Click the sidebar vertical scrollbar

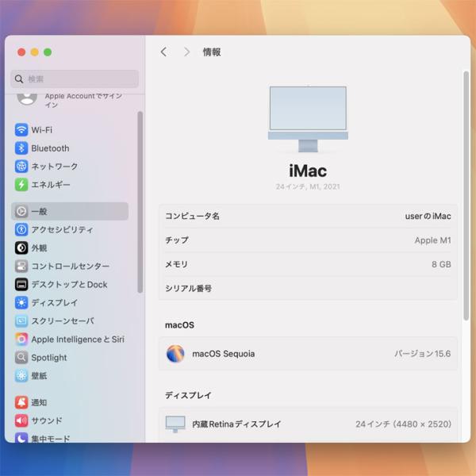tap(140, 202)
